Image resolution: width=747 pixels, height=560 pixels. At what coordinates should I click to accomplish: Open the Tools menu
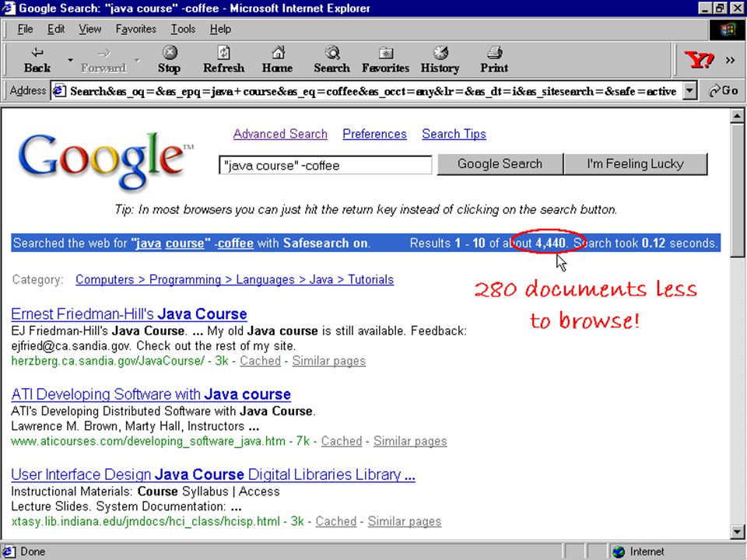pyautogui.click(x=183, y=29)
